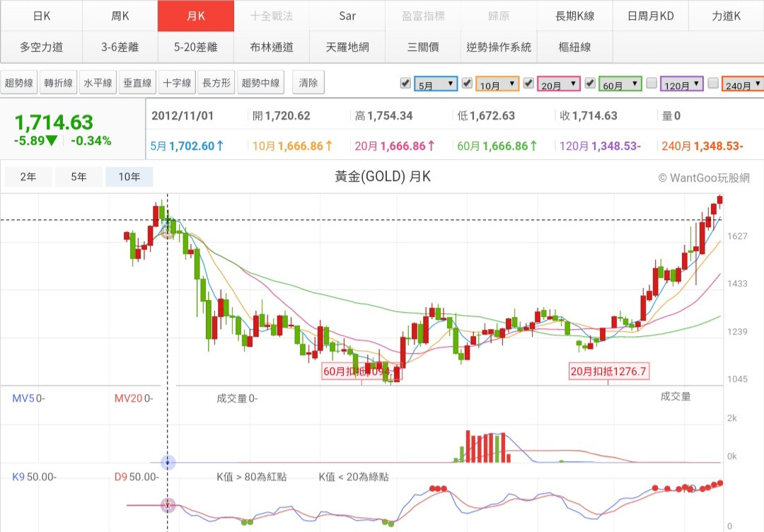764x532 pixels.
Task: Select the 轉折線 drawing tool
Action: pos(59,83)
